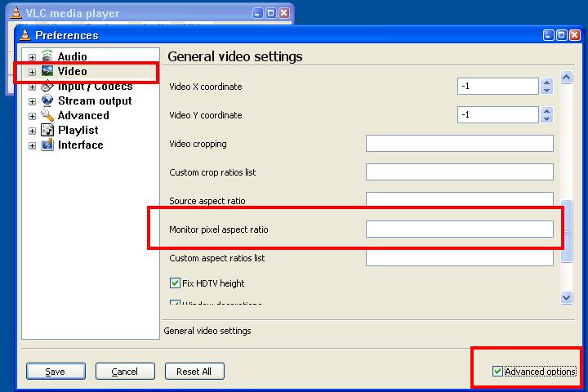Expand the Stream output tree node
Viewport: 588px width, 392px height.
coord(32,101)
